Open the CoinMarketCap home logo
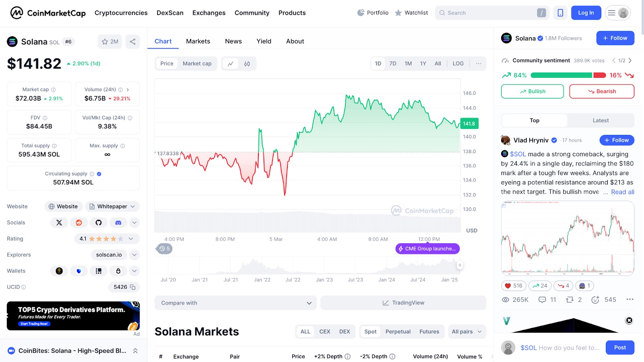Viewport: 644px width, 362px height. pos(48,13)
